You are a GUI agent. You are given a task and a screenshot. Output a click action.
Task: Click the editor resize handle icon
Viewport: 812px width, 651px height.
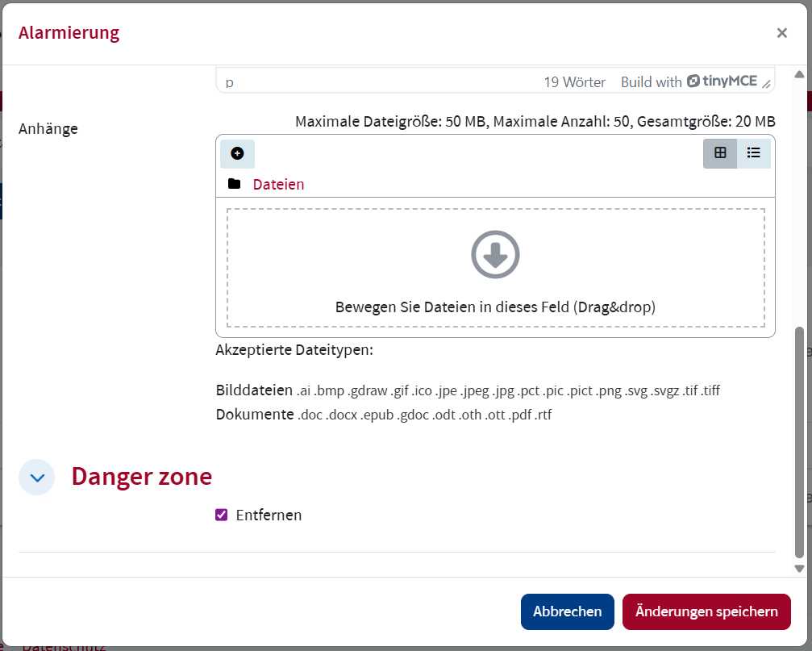click(767, 84)
